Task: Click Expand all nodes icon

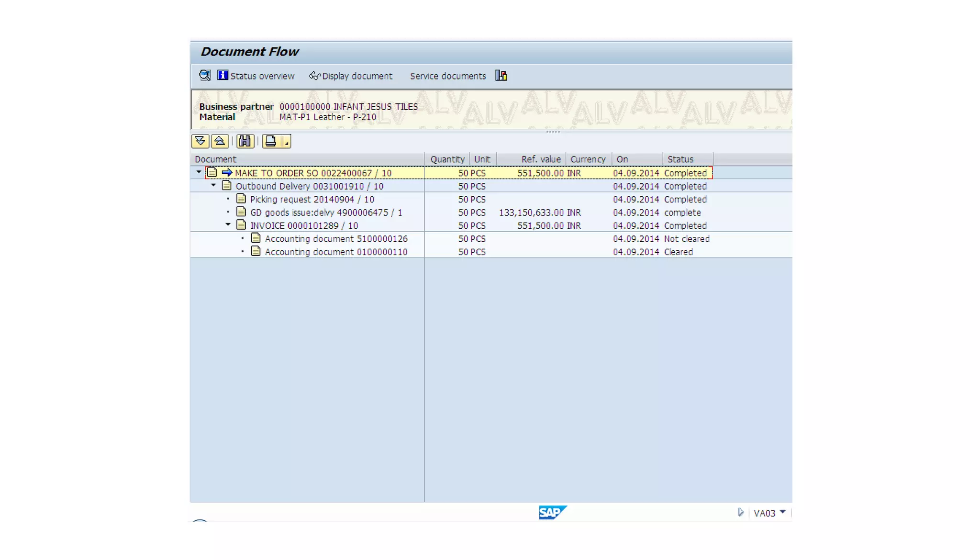Action: pyautogui.click(x=200, y=141)
